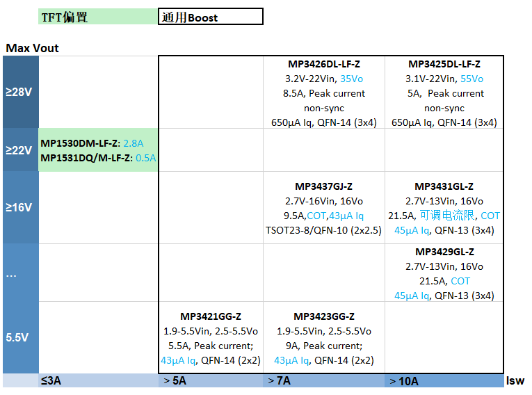Click the MP1531DQ/M-LF-Z part label
532x395 pixels.
[x=86, y=158]
